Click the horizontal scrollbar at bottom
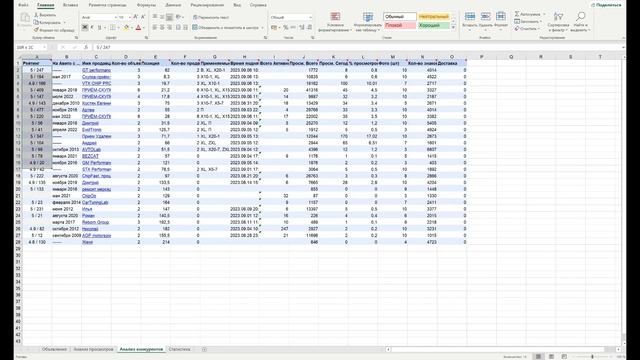Image resolution: width=640 pixels, height=360 pixels. click(x=504, y=349)
